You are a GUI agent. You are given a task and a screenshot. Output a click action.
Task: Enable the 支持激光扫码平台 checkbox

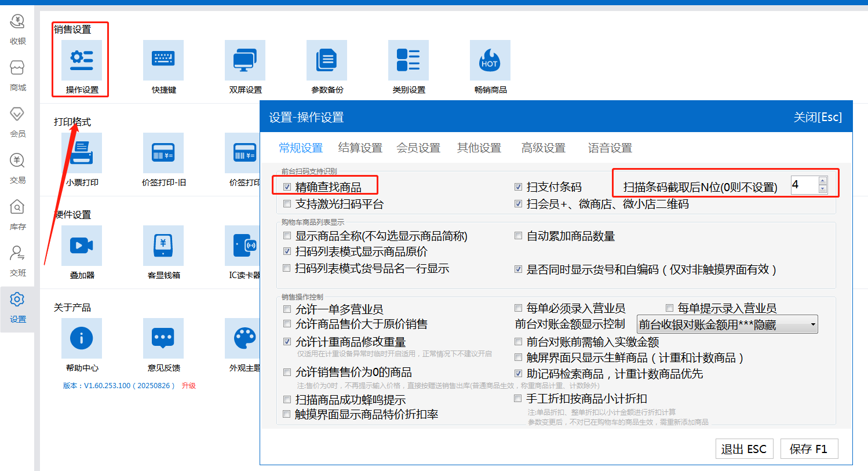point(287,204)
